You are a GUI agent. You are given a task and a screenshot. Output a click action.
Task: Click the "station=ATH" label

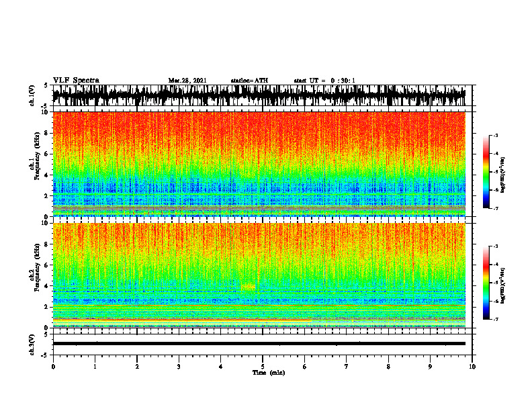[x=249, y=81]
